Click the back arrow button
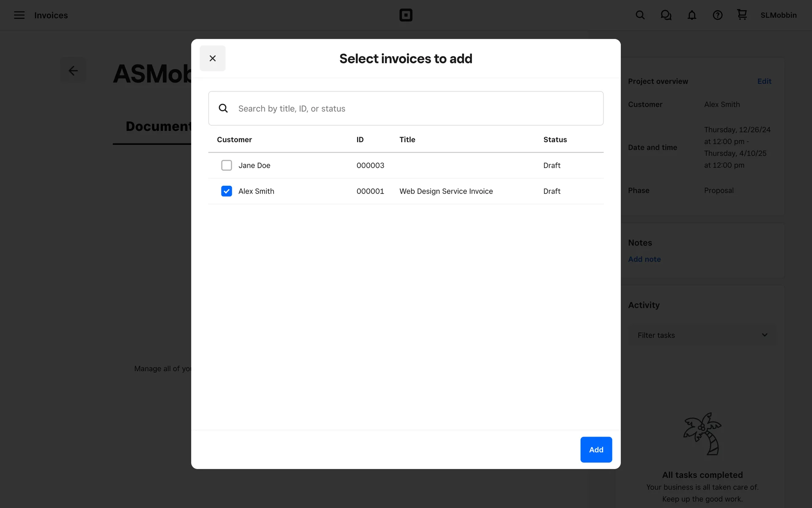The height and width of the screenshot is (508, 812). click(x=73, y=70)
